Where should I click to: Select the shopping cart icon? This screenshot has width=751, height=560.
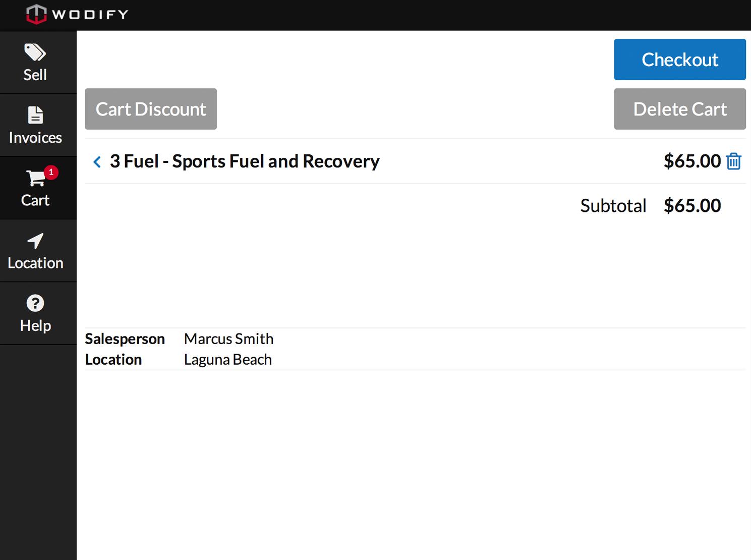point(35,178)
